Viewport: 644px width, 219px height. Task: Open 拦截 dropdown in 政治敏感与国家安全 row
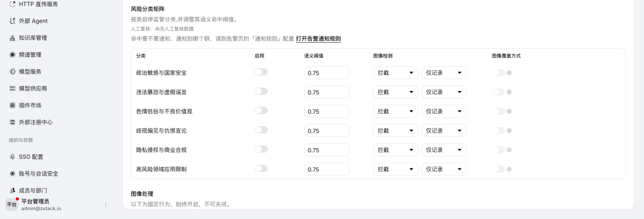395,73
